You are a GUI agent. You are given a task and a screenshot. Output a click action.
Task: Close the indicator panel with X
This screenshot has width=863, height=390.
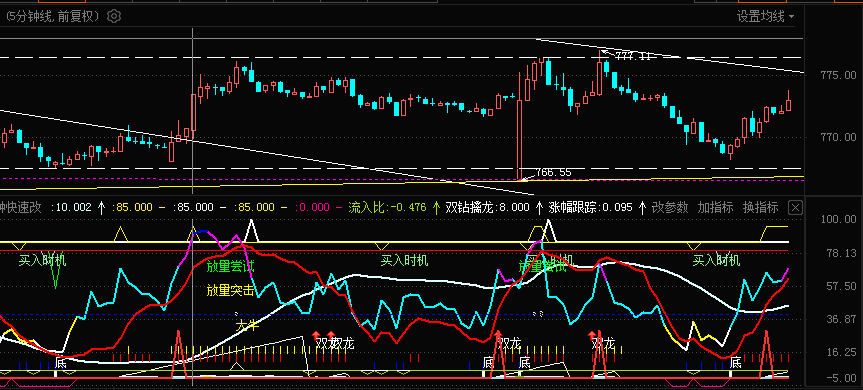click(x=796, y=207)
